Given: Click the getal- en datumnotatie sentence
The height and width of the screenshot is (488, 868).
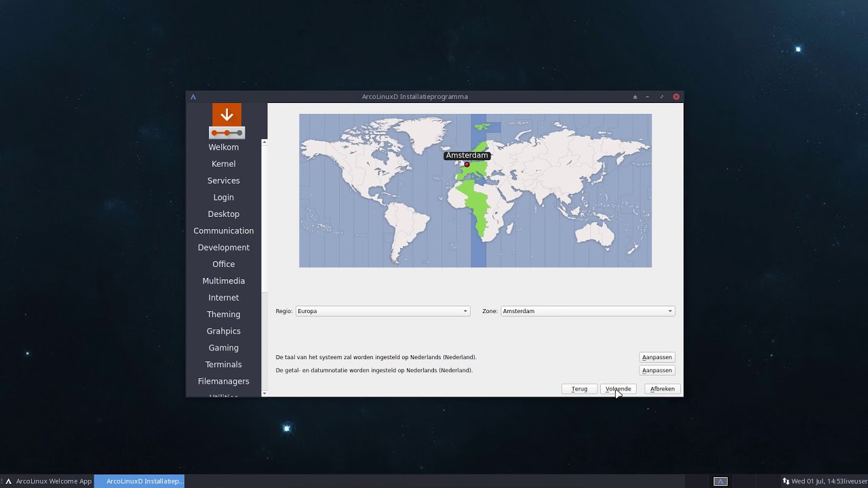Looking at the screenshot, I should click(374, 370).
